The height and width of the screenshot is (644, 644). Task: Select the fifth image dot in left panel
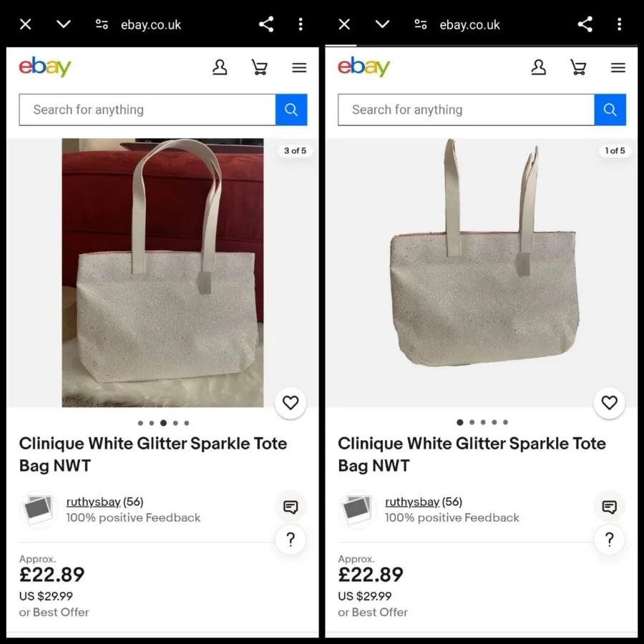point(187,423)
